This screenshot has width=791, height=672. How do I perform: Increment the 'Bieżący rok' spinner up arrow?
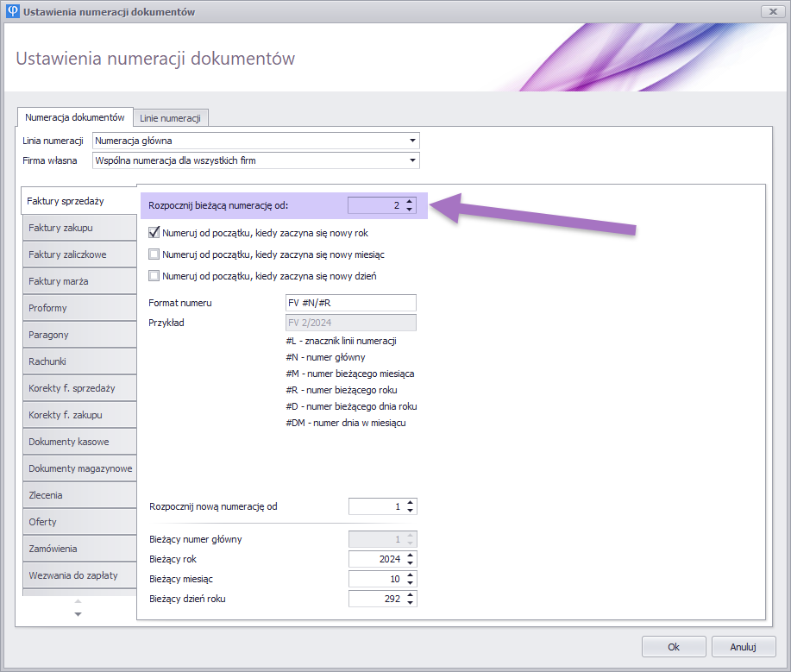pos(410,555)
